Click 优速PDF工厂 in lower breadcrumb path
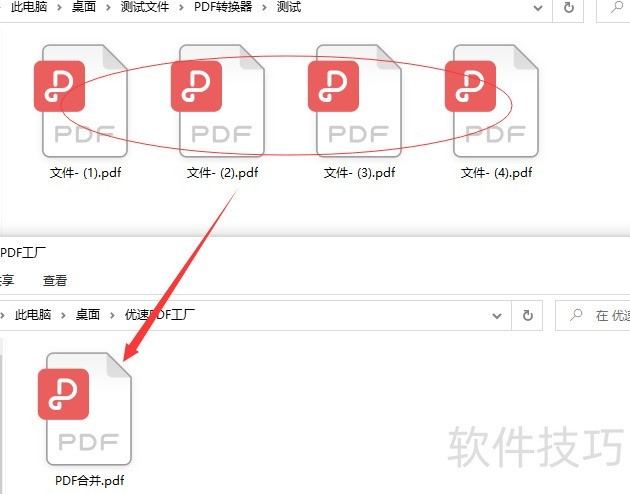Screen dimensions: 630x494 (160, 314)
